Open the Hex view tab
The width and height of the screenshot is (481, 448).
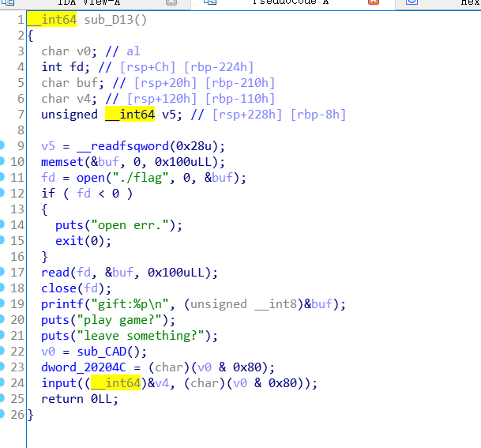pyautogui.click(x=470, y=4)
